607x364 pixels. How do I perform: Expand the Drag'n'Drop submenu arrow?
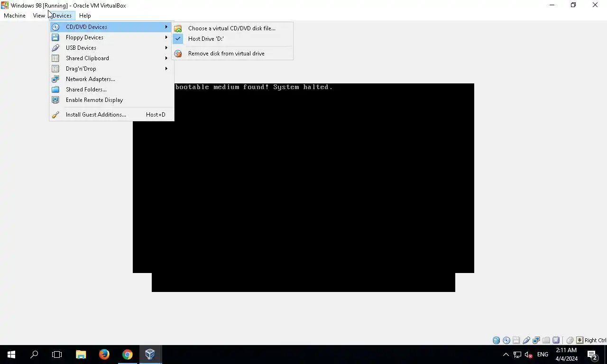pos(166,69)
